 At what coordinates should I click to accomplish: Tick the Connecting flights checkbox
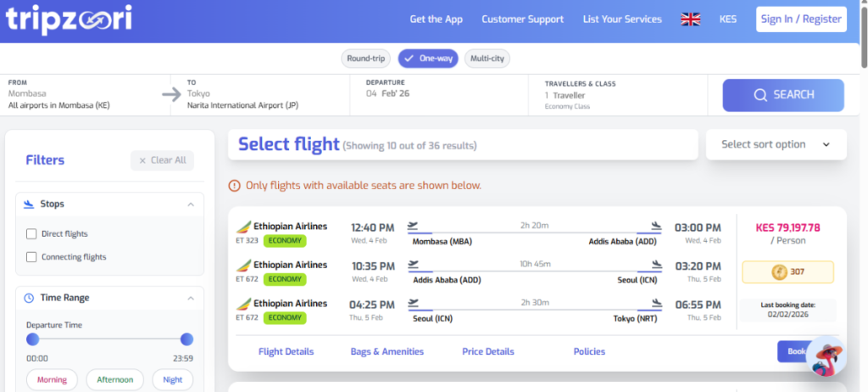coord(31,257)
